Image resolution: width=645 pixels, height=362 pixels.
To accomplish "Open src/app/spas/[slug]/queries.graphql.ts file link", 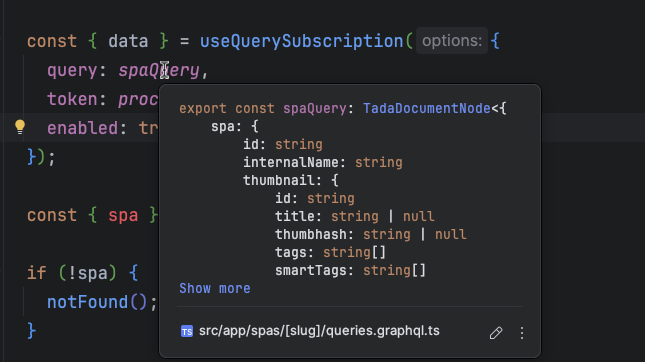I will click(319, 331).
